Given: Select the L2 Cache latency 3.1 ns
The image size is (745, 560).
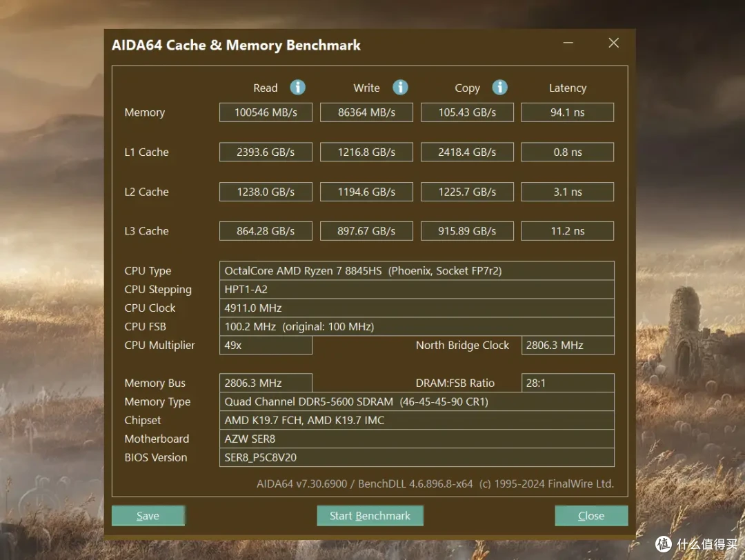Looking at the screenshot, I should (x=567, y=192).
